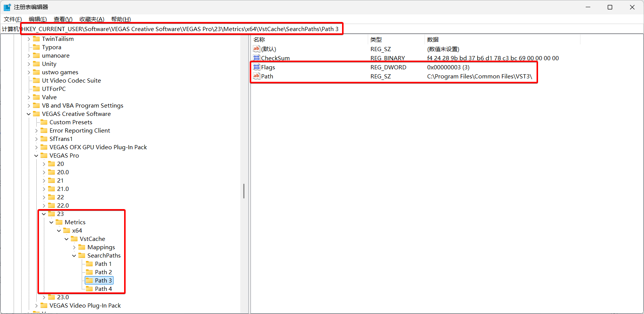The height and width of the screenshot is (314, 644).
Task: Expand the 22.0 version key
Action: pos(44,206)
